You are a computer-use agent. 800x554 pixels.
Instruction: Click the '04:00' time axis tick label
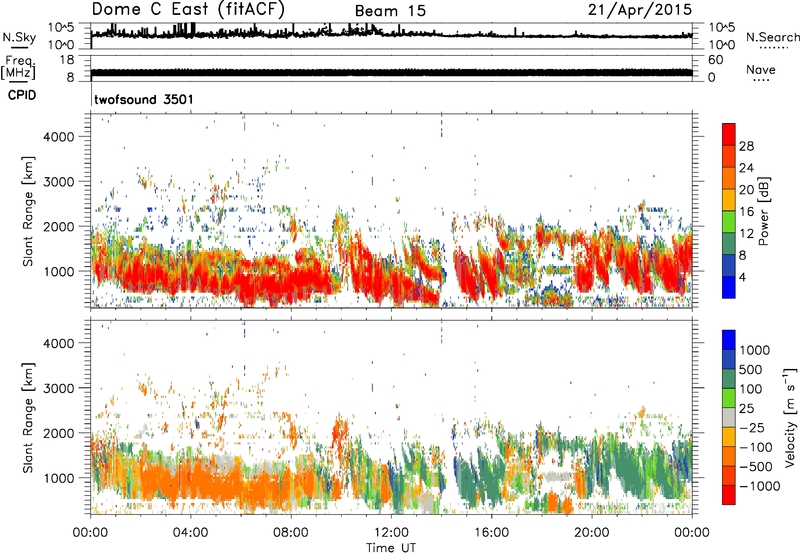(x=190, y=533)
